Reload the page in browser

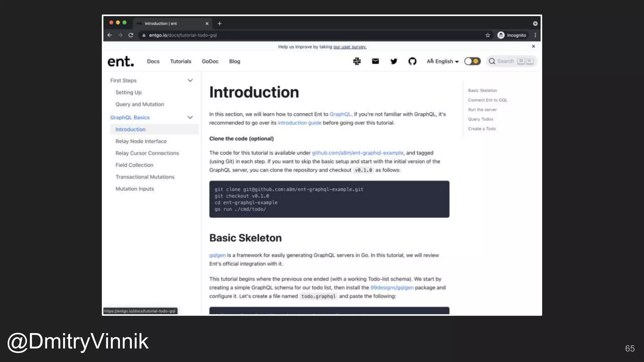coord(131,35)
